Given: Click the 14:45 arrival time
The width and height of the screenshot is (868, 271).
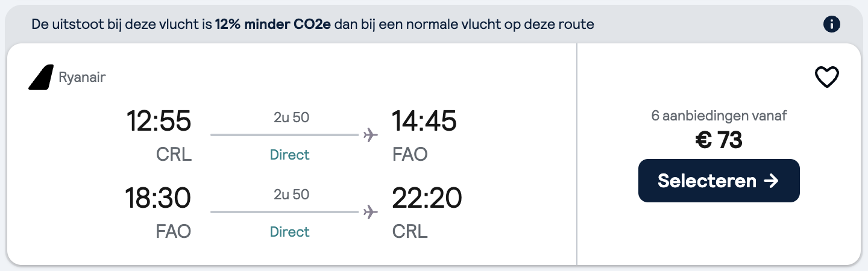Looking at the screenshot, I should click(424, 121).
